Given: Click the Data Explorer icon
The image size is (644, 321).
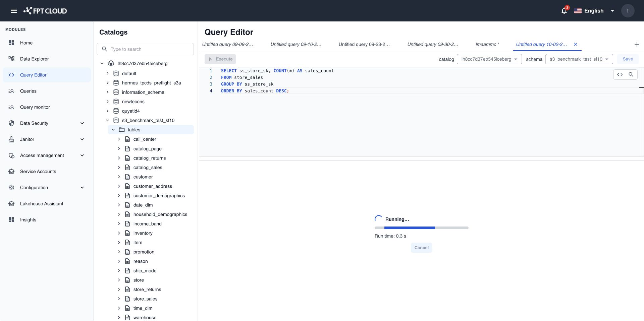Looking at the screenshot, I should [x=11, y=59].
